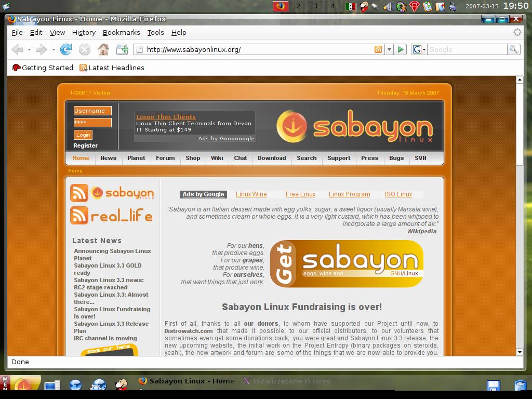532x399 pixels.
Task: Click the Google search box
Action: [467, 49]
